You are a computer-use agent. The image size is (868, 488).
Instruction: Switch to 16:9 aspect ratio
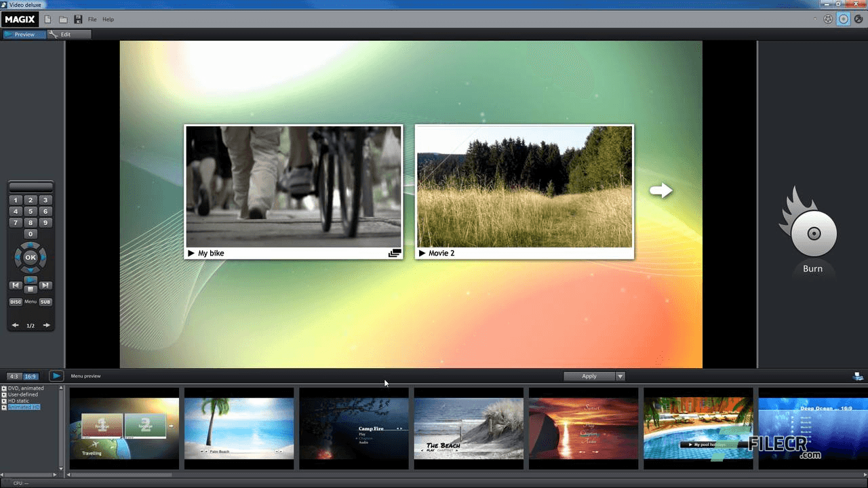coord(30,376)
